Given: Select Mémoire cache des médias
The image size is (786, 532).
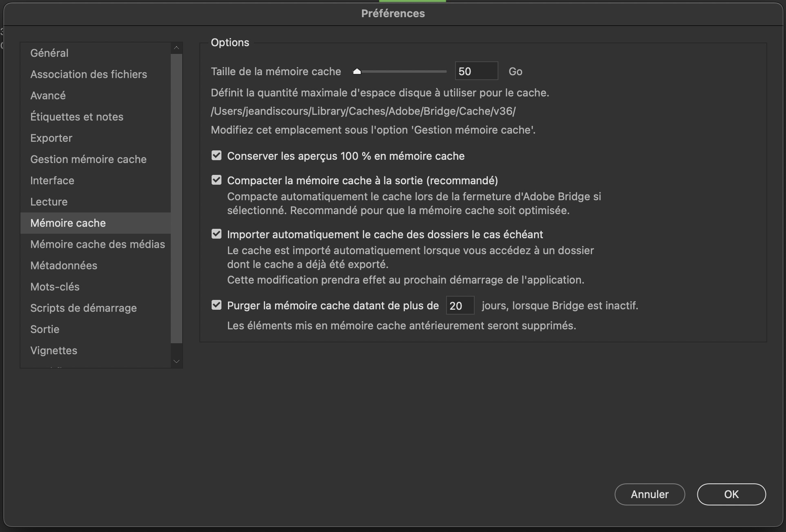Looking at the screenshot, I should [x=97, y=244].
